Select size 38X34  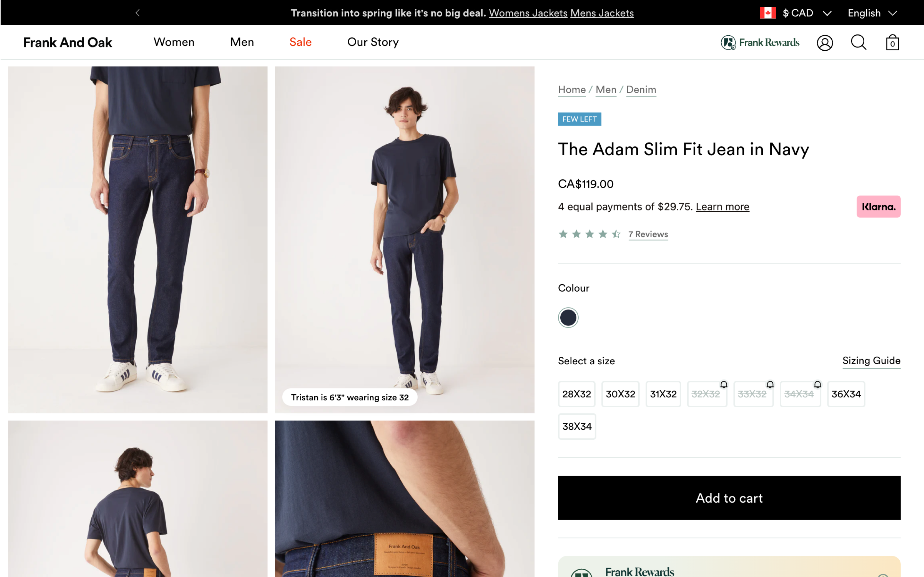(576, 426)
